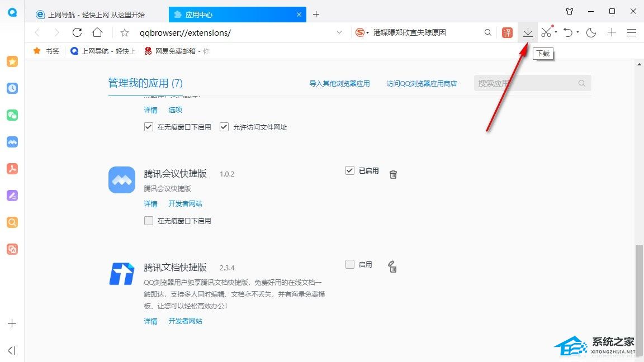
Task: Click the QQ browser logo
Action: coord(12,12)
